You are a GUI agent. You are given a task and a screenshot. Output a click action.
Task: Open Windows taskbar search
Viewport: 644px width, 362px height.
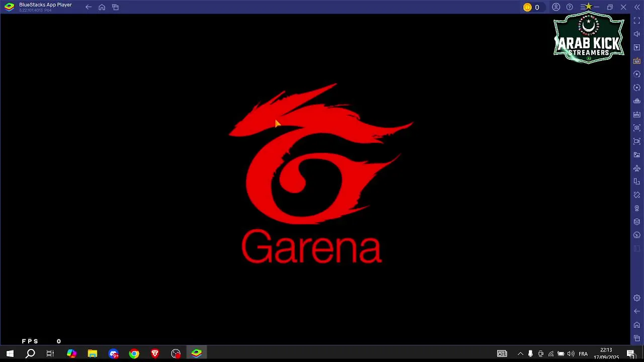30,354
